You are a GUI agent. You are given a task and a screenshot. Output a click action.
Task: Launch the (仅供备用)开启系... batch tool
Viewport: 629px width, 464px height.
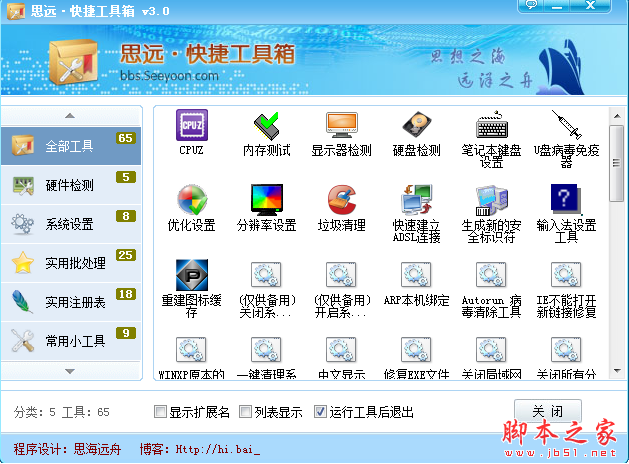(341, 275)
